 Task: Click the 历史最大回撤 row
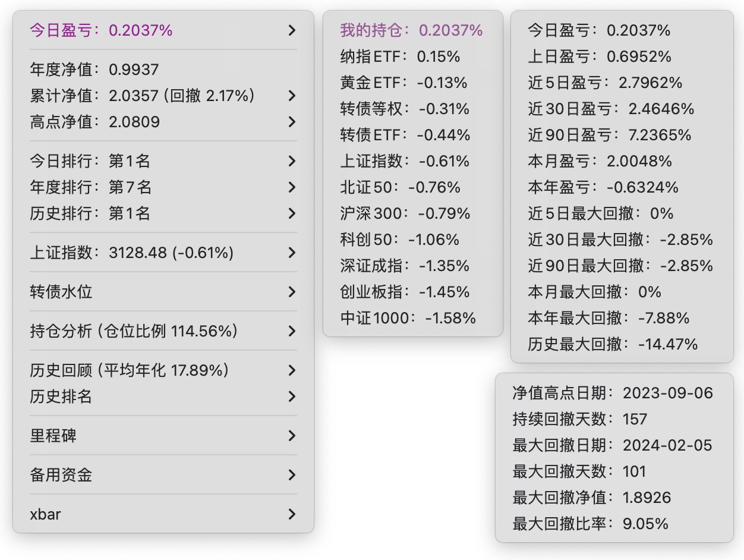613,344
